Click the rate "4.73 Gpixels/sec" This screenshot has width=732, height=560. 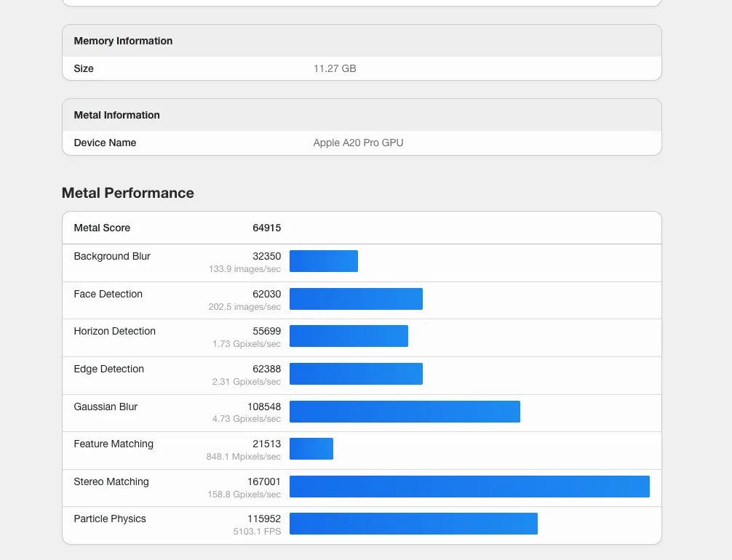click(247, 419)
